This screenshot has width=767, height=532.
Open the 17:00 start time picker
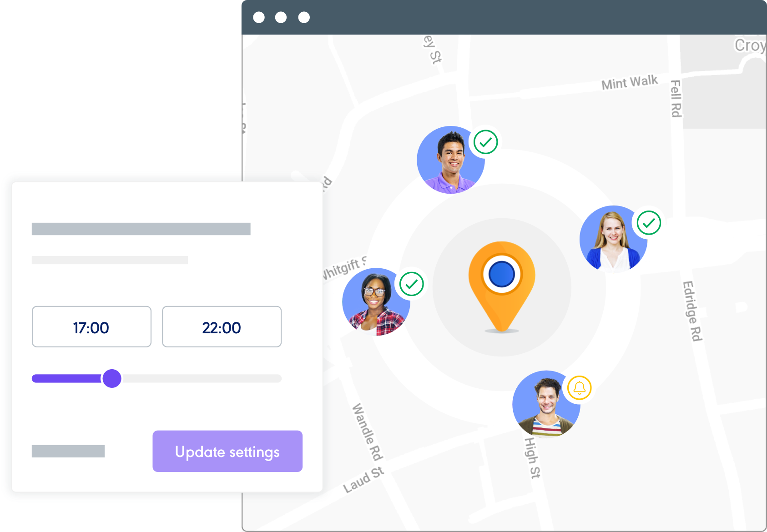tap(91, 326)
